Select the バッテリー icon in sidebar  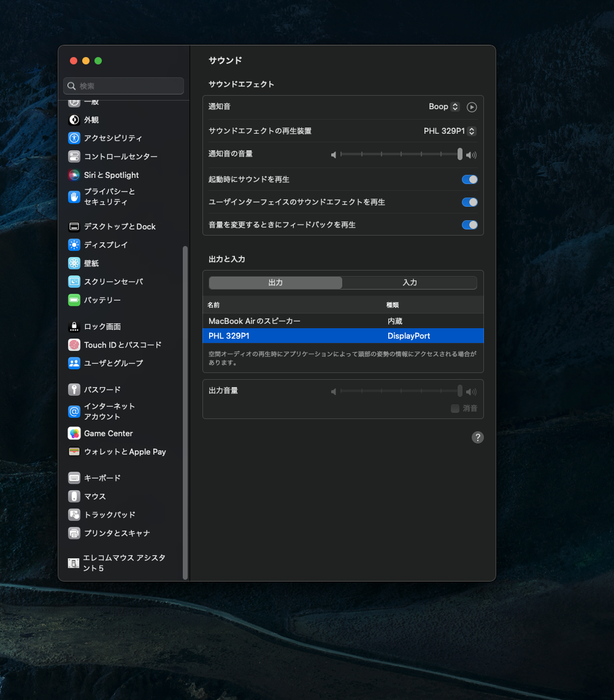click(74, 300)
